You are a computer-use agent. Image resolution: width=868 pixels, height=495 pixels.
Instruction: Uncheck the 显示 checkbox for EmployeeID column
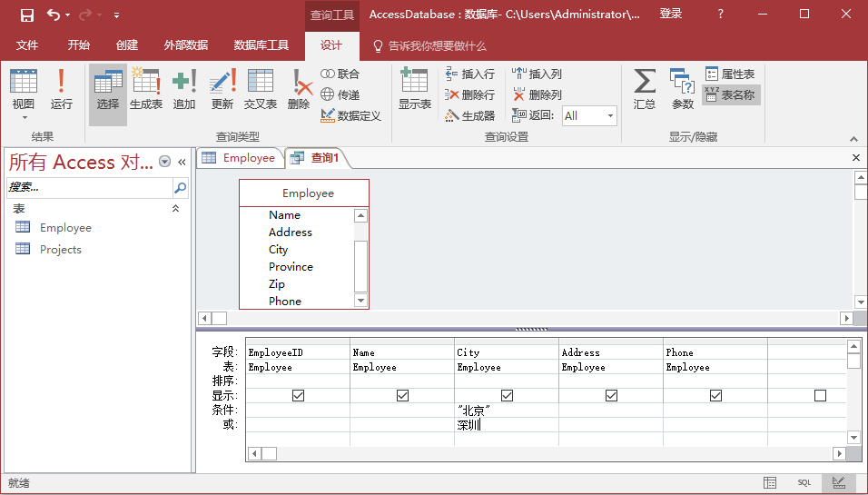299,396
